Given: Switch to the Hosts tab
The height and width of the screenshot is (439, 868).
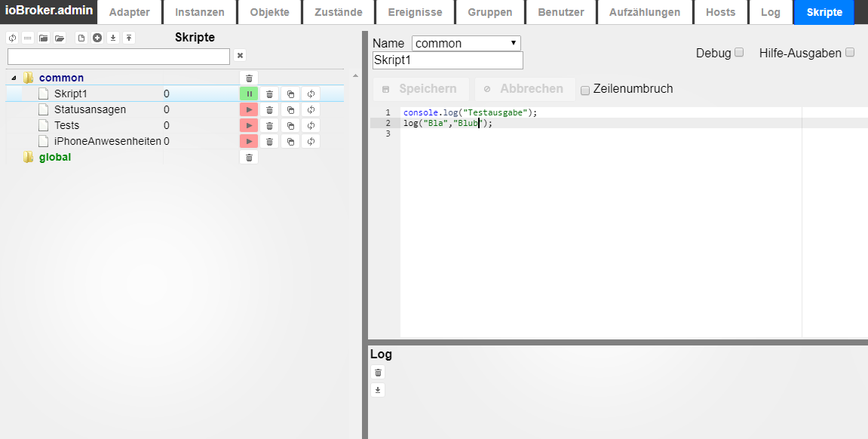Looking at the screenshot, I should (721, 12).
